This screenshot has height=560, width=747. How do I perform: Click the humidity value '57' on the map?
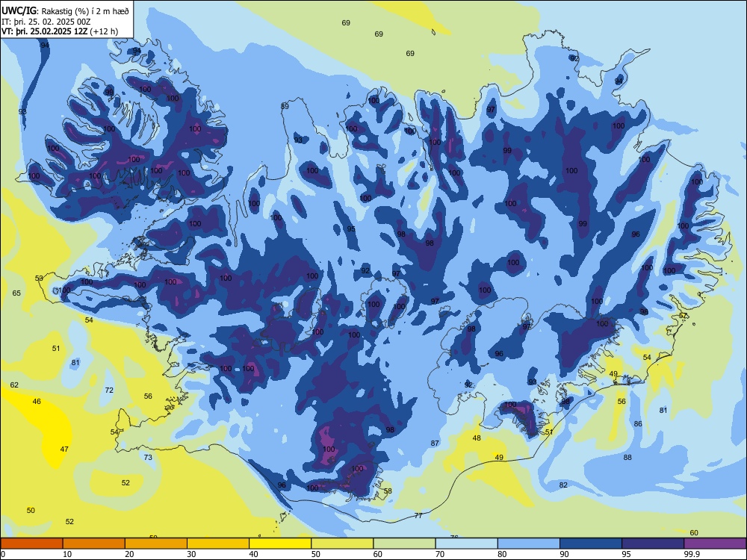point(684,316)
